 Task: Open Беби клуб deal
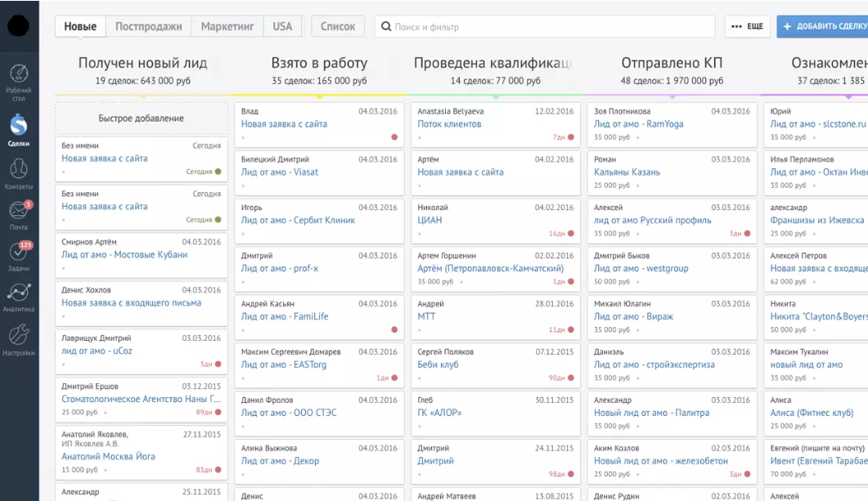pyautogui.click(x=438, y=365)
